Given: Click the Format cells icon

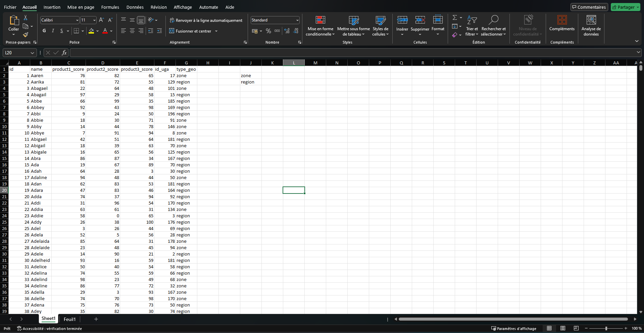Looking at the screenshot, I should [x=438, y=19].
